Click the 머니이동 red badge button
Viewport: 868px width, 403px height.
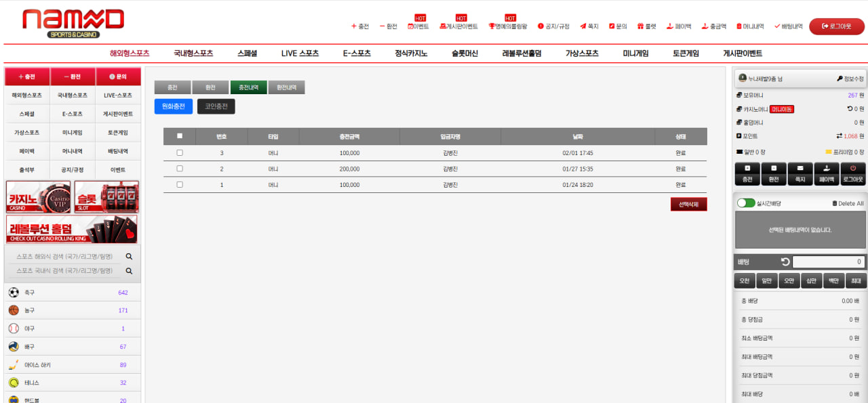point(783,109)
